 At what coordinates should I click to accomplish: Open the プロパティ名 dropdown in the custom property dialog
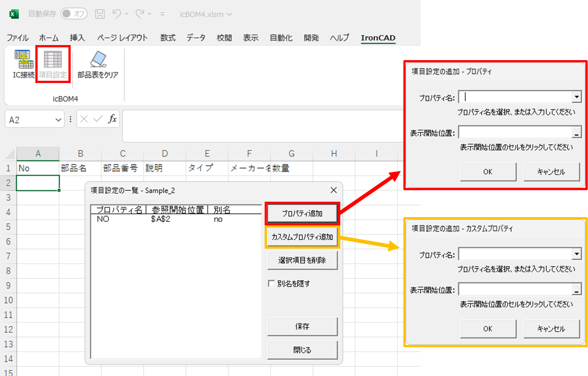click(577, 254)
